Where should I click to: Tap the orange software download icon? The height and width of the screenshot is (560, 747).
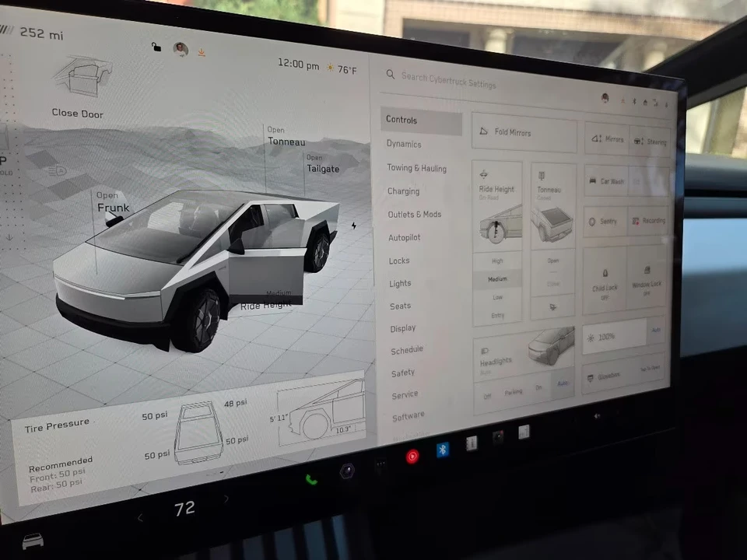coord(202,52)
